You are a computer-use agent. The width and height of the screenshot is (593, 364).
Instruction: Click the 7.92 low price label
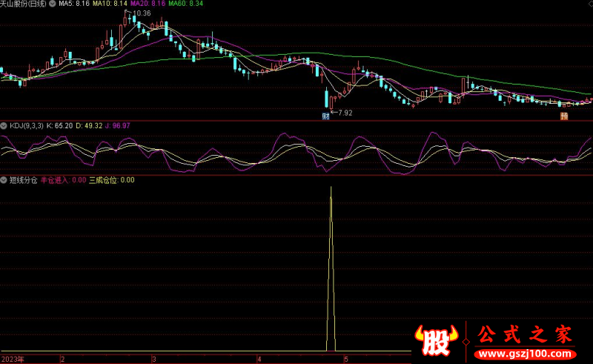click(x=345, y=113)
